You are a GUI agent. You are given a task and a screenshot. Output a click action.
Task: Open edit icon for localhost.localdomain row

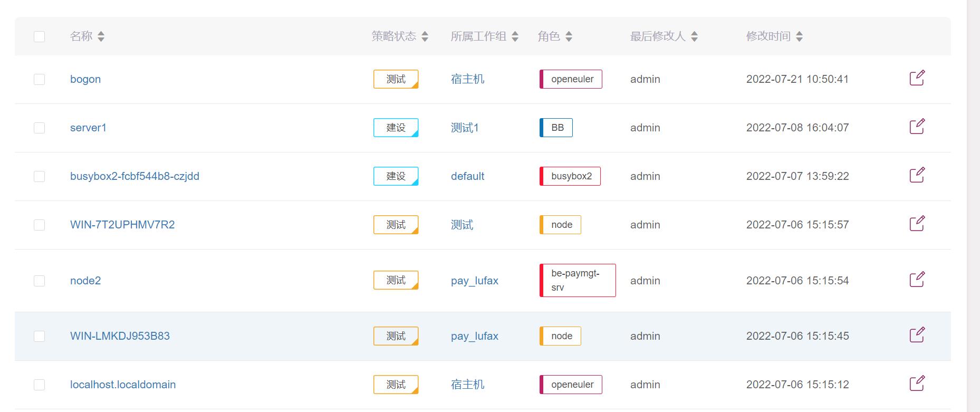(x=917, y=384)
